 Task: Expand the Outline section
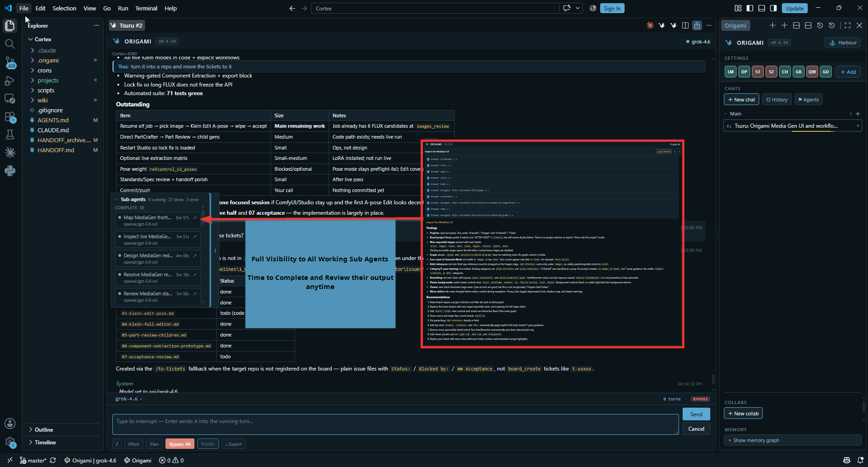point(44,430)
